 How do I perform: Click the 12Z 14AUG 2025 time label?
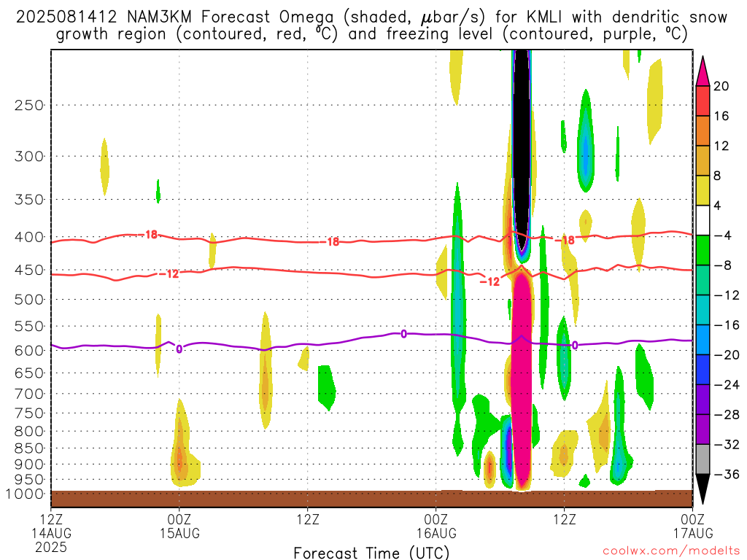51,533
